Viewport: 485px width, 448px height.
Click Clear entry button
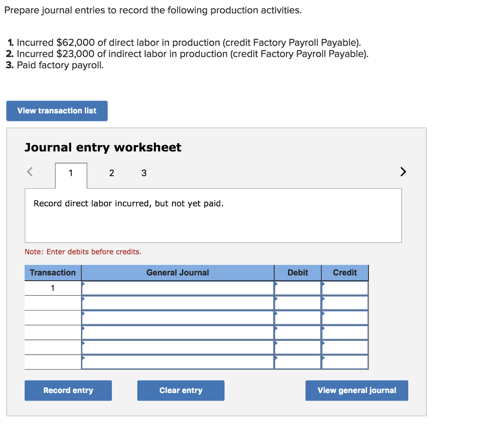pos(180,391)
